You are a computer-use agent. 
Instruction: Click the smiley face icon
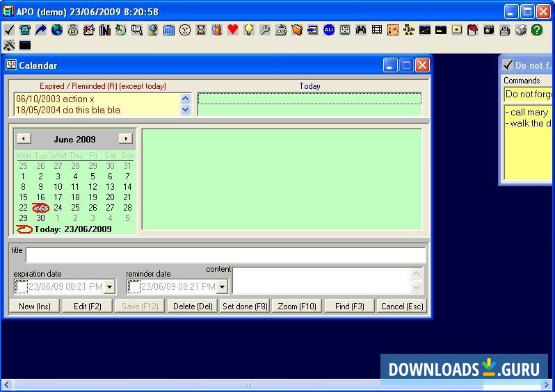pos(185,30)
